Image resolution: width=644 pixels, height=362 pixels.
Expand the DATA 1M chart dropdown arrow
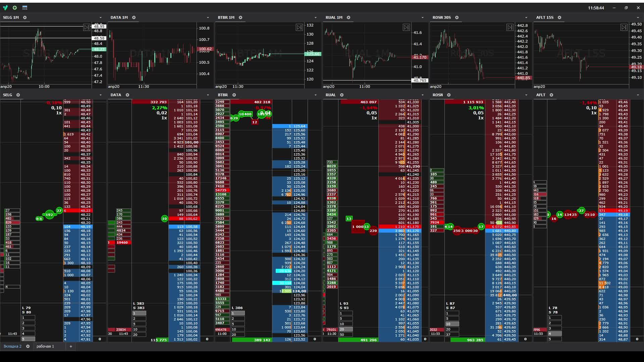point(208,17)
